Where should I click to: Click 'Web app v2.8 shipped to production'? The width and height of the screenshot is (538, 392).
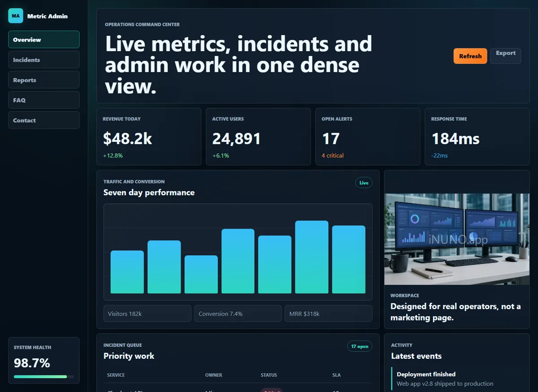(x=445, y=383)
